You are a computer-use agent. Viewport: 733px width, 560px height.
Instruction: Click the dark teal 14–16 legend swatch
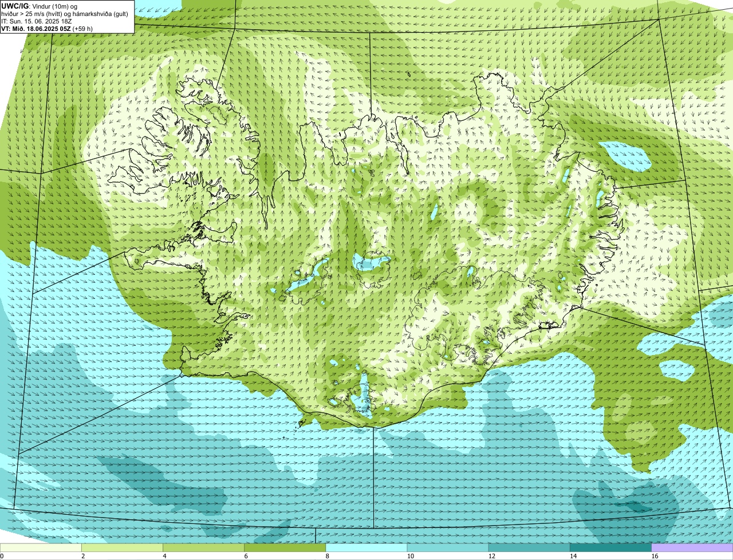coord(610,548)
